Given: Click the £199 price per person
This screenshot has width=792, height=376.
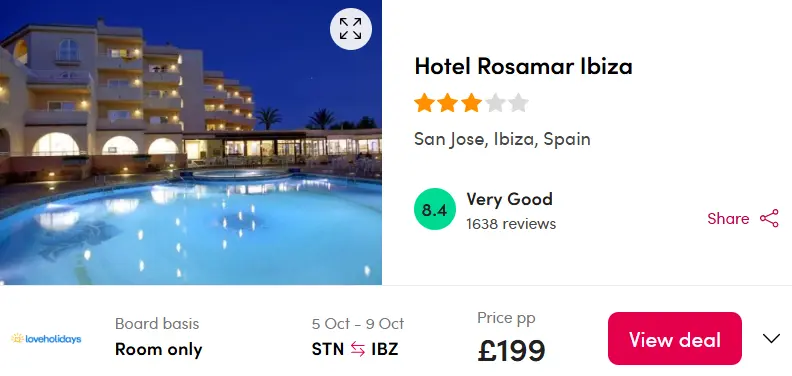Looking at the screenshot, I should pos(511,351).
